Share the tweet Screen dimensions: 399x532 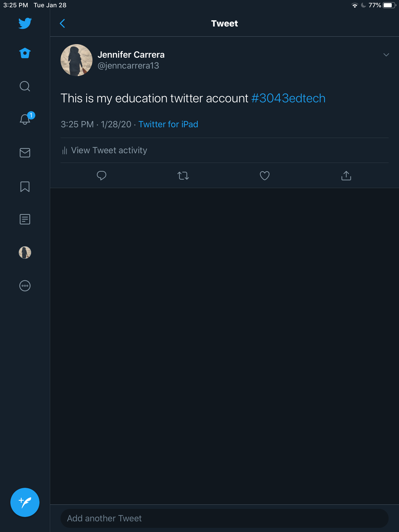click(346, 176)
